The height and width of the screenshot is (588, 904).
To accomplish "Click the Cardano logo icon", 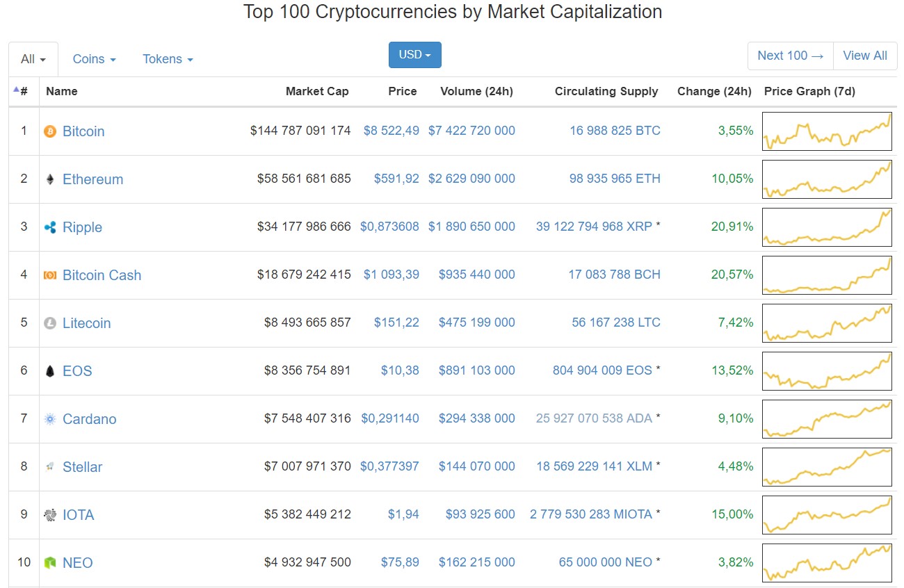I will tap(50, 419).
